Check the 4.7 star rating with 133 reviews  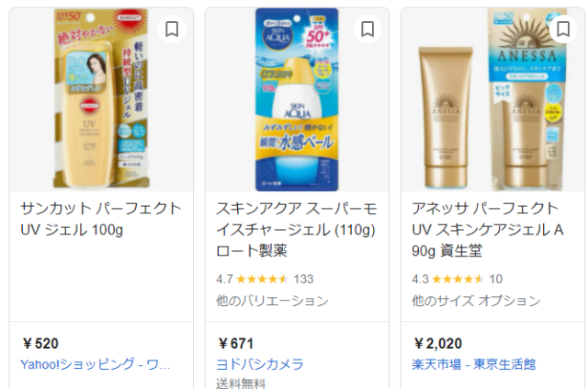[265, 279]
